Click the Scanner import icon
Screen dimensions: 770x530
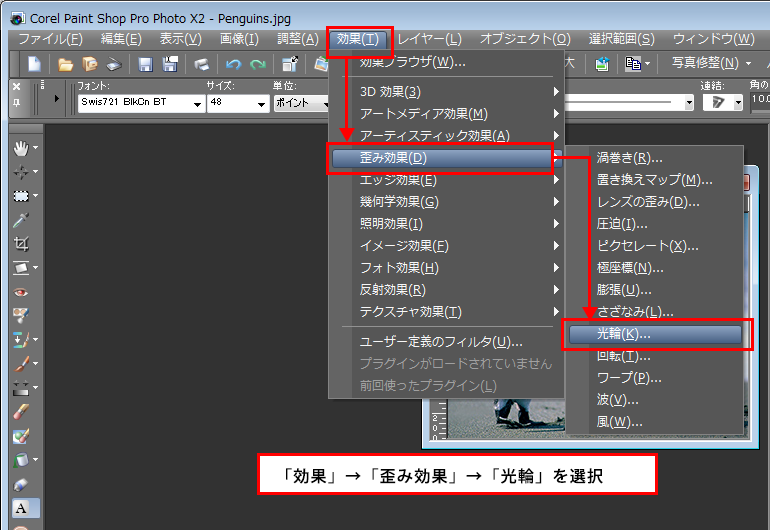tap(113, 64)
